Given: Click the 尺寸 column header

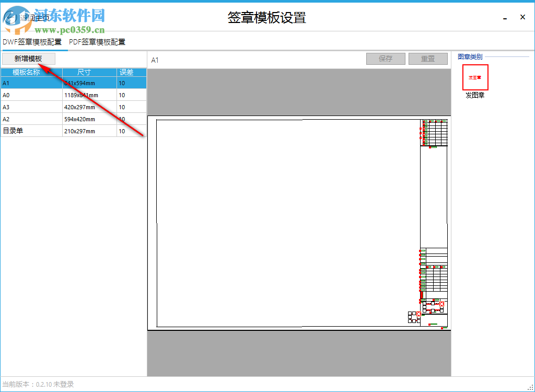Looking at the screenshot, I should coord(83,73).
